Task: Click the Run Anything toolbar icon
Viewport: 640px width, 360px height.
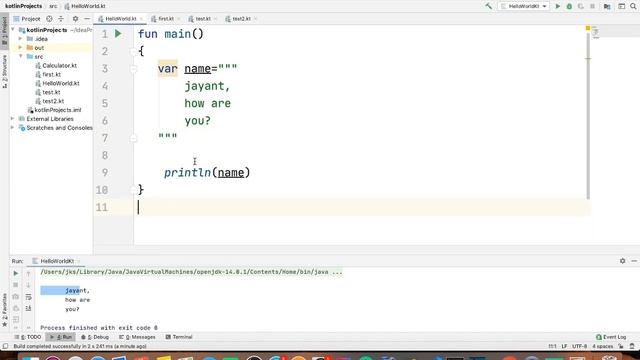Action: pos(621,6)
